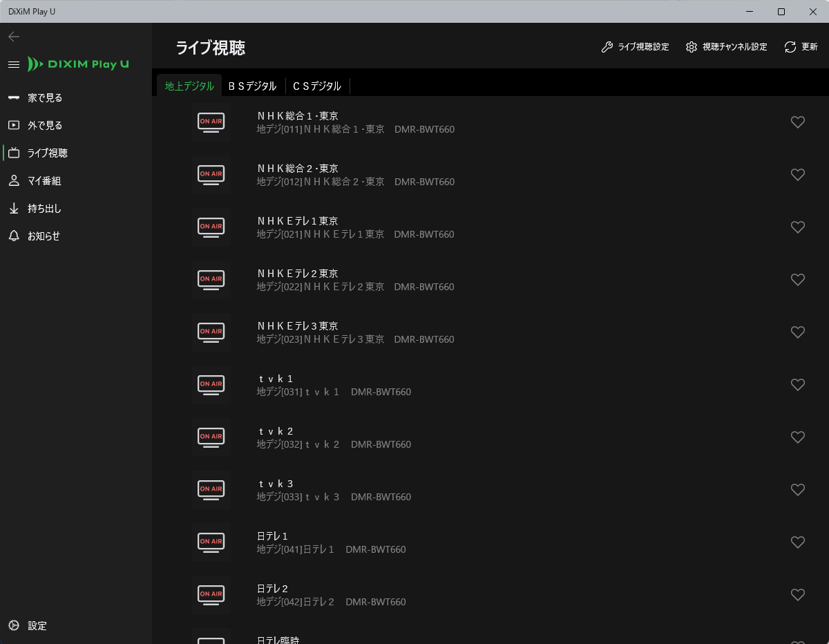Open マイ番組 in sidebar

click(x=44, y=181)
